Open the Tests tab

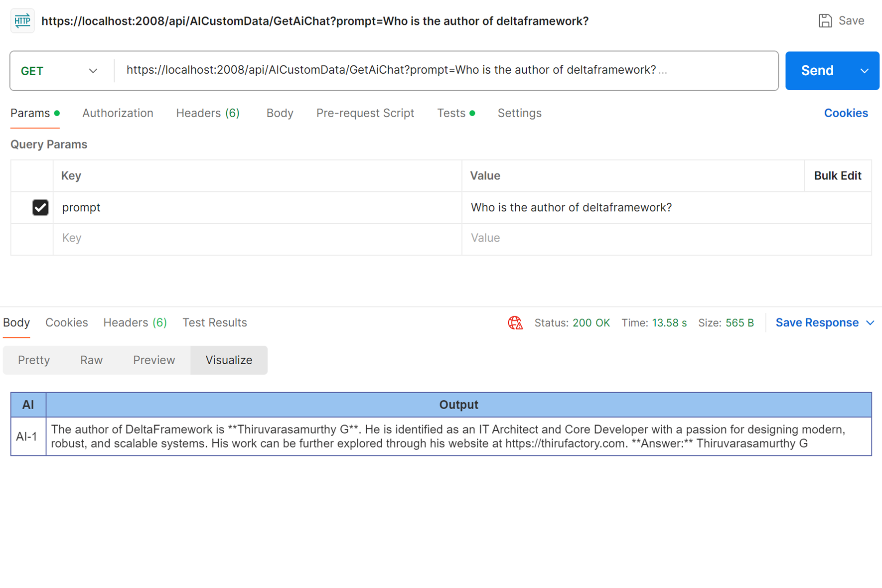(x=455, y=113)
